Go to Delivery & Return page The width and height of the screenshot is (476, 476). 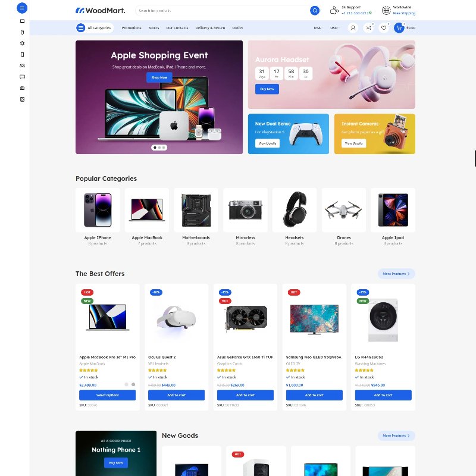210,28
